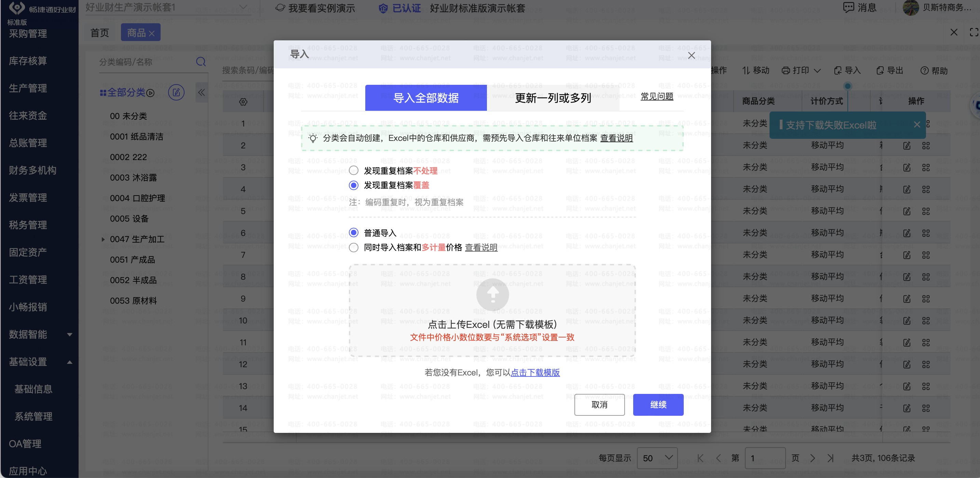Go to the next page arrow
The width and height of the screenshot is (980, 478).
tap(813, 458)
